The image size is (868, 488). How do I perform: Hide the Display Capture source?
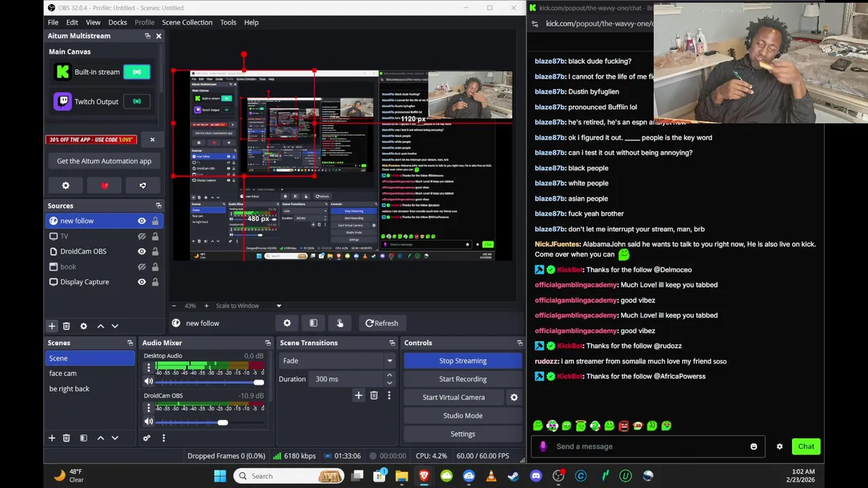click(142, 282)
